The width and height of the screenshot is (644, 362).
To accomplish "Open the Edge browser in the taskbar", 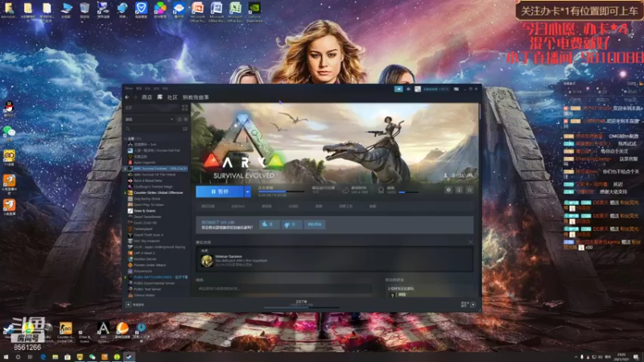I will tap(43, 357).
